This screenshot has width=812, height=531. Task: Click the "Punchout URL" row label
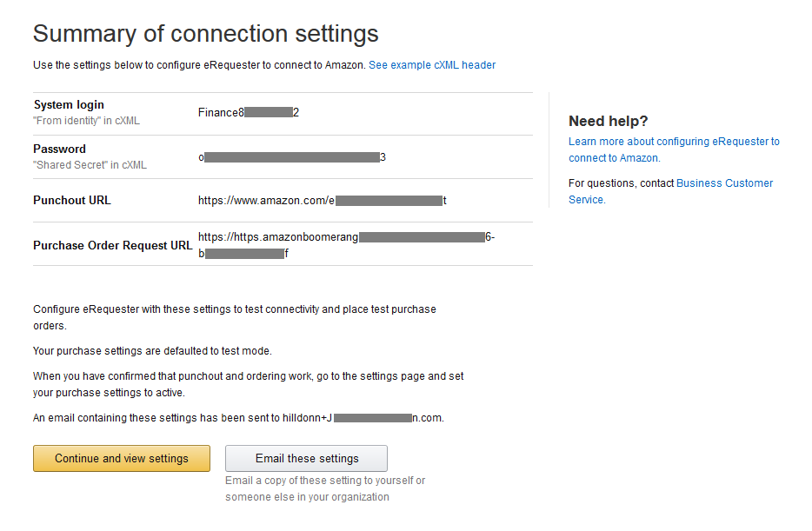[x=72, y=201]
